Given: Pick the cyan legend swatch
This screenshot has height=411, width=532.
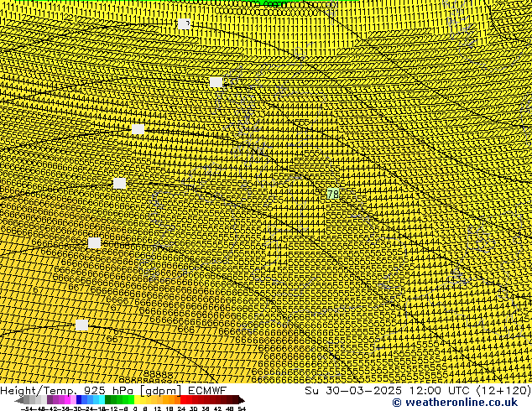Looking at the screenshot, I should pos(99,400).
